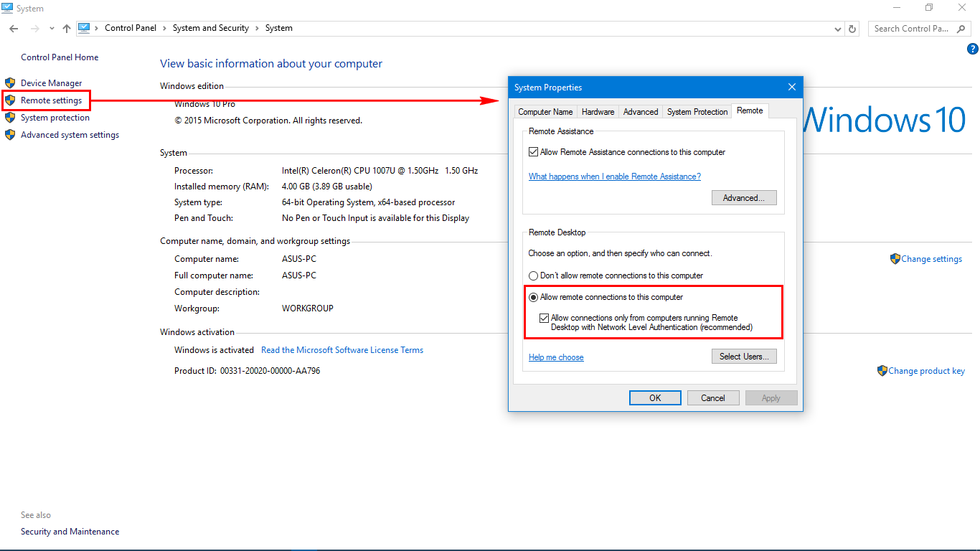
Task: Click the Forward navigation arrow
Action: point(34,29)
